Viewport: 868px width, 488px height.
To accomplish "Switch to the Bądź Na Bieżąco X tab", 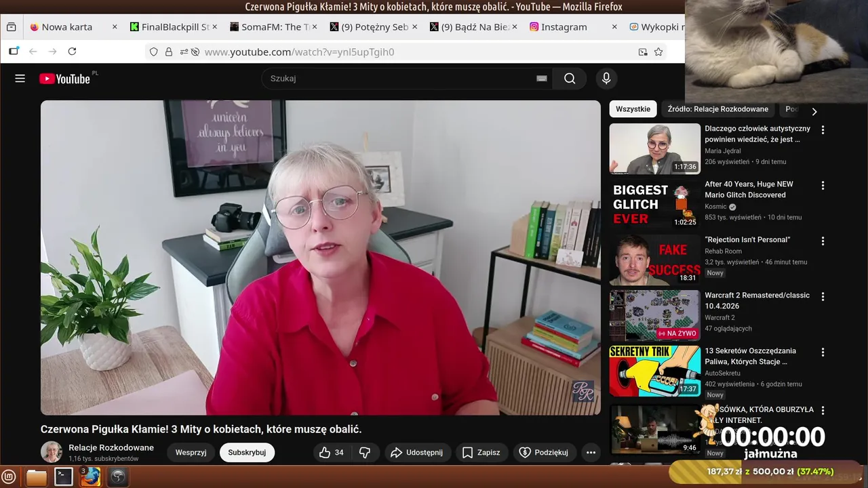I will pos(472,27).
